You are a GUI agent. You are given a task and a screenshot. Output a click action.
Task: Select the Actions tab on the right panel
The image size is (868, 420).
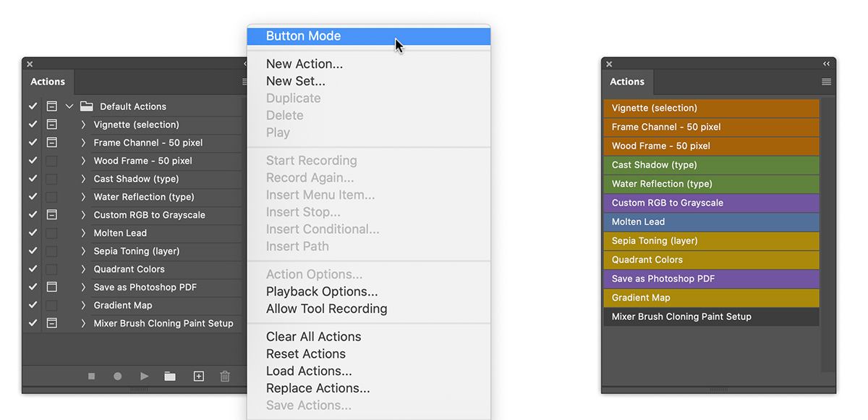click(626, 82)
